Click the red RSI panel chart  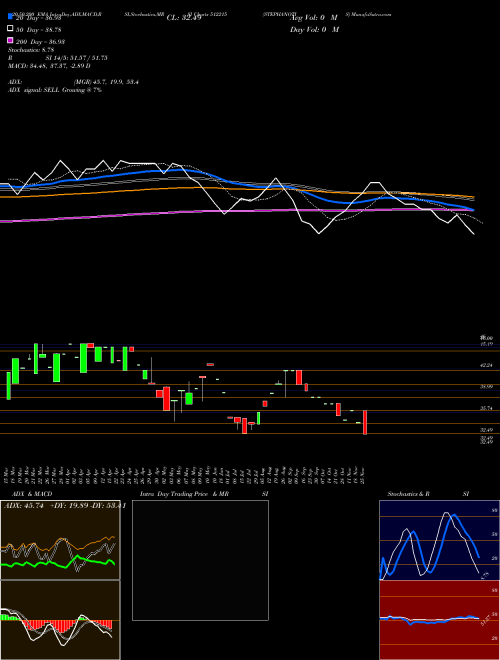(439, 620)
